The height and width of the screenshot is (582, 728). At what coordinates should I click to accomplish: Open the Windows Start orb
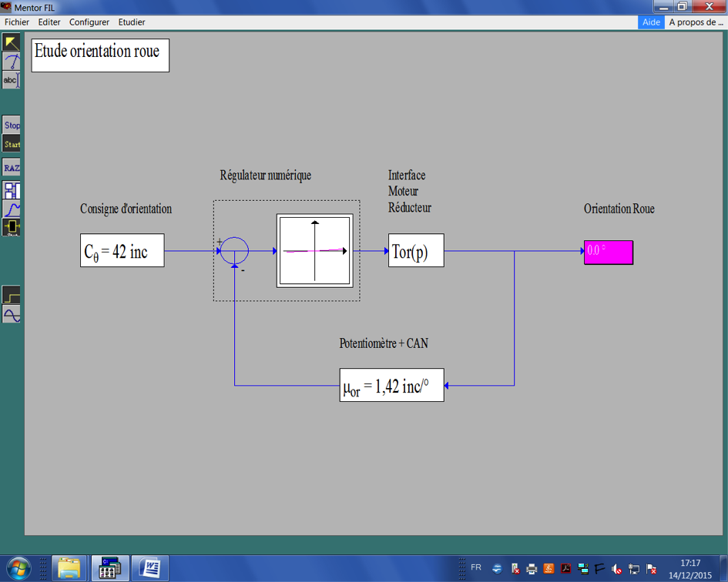(18, 568)
